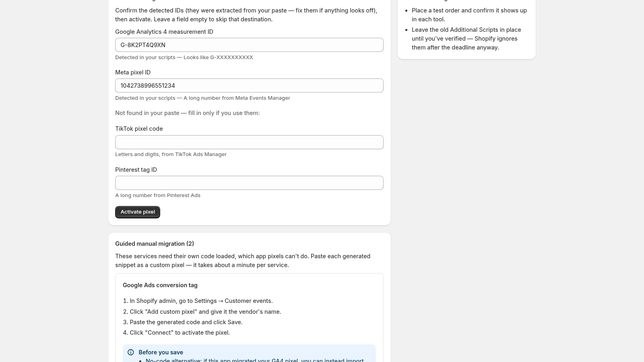The image size is (644, 362).
Task: Click the Before you save banner title
Action: (x=161, y=352)
